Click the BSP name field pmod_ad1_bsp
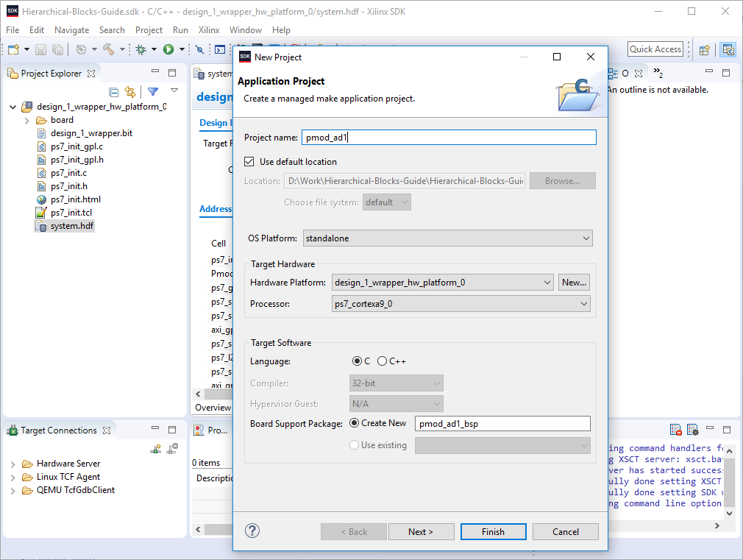Image resolution: width=743 pixels, height=560 pixels. click(502, 423)
